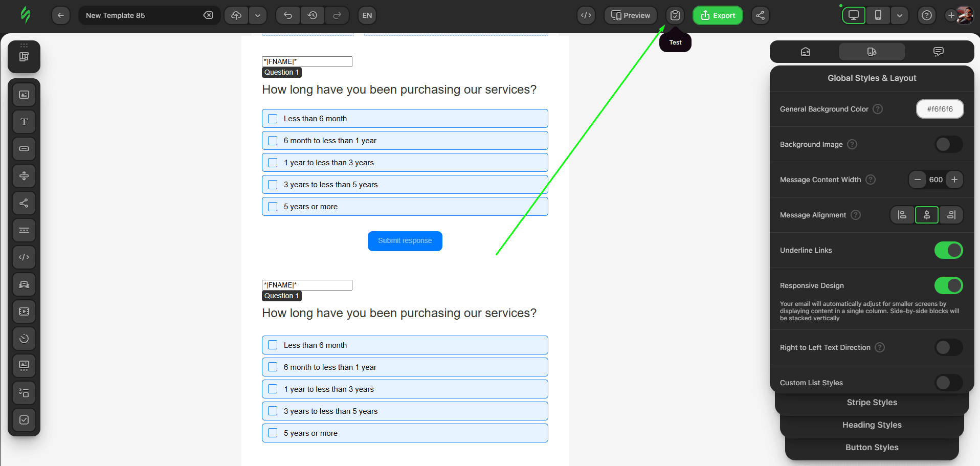This screenshot has width=980, height=466.
Task: Open the Test send tool
Action: (x=675, y=15)
